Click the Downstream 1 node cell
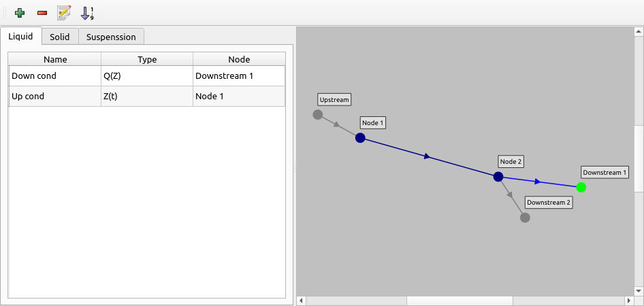 [x=239, y=76]
